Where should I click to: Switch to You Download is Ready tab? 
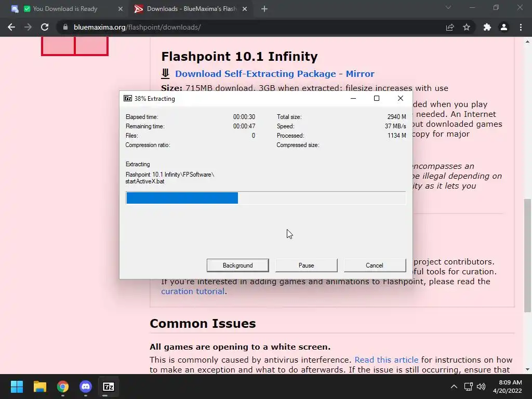65,9
